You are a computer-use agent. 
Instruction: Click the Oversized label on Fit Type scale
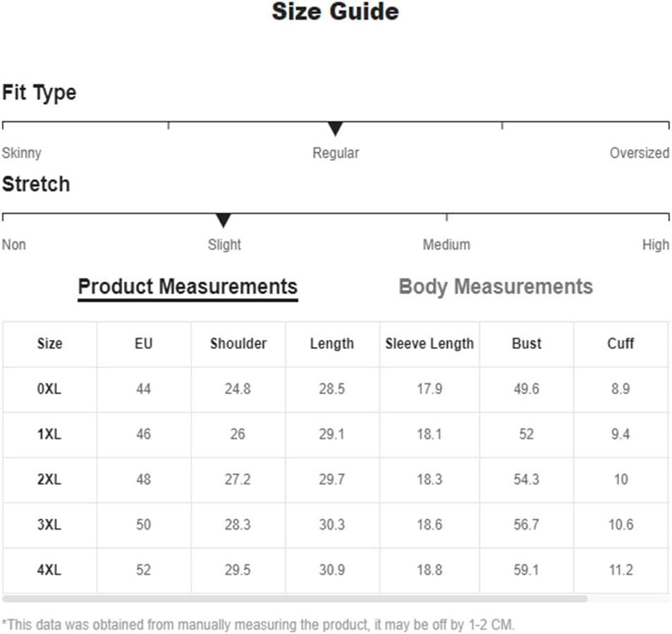[640, 152]
